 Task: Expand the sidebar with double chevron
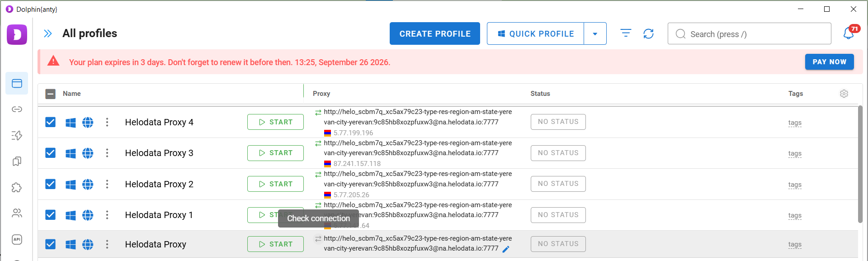point(47,33)
